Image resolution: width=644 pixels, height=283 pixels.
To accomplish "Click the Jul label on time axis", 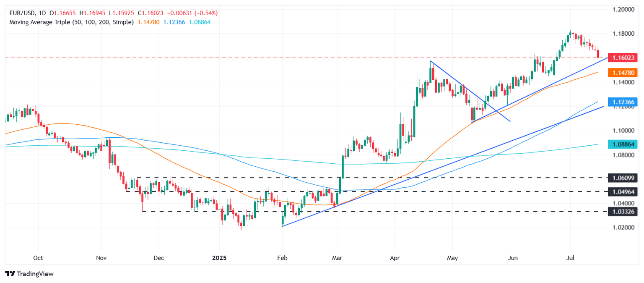I will pyautogui.click(x=570, y=257).
